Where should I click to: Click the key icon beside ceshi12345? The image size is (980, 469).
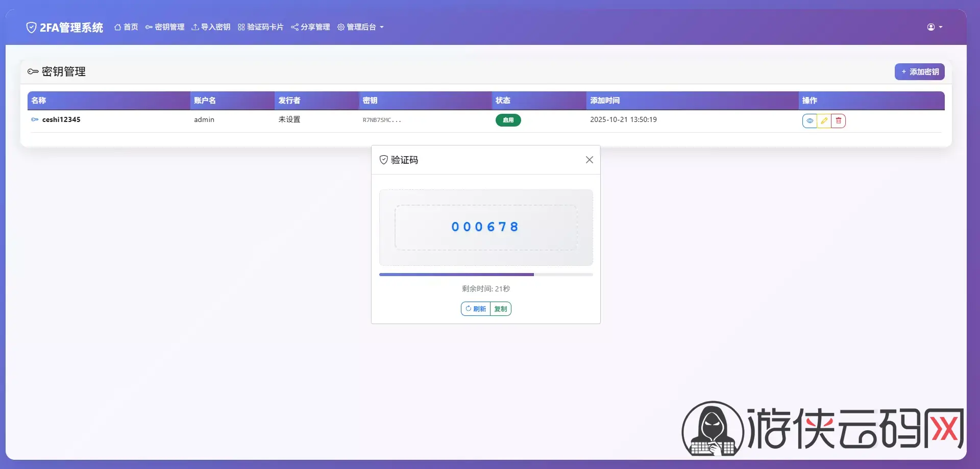click(35, 119)
